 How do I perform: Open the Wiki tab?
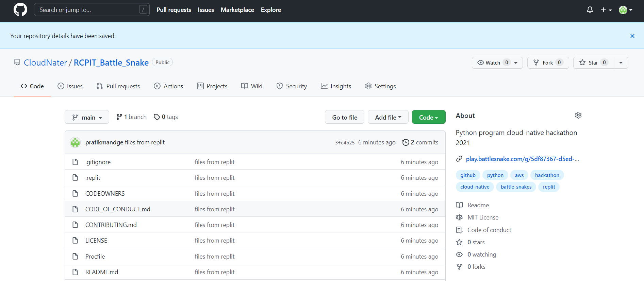pos(252,86)
